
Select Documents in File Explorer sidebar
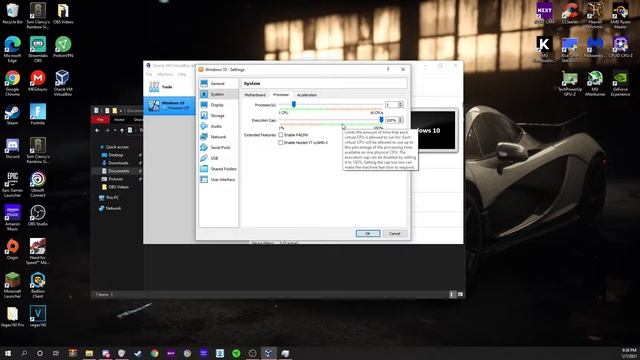pyautogui.click(x=118, y=171)
